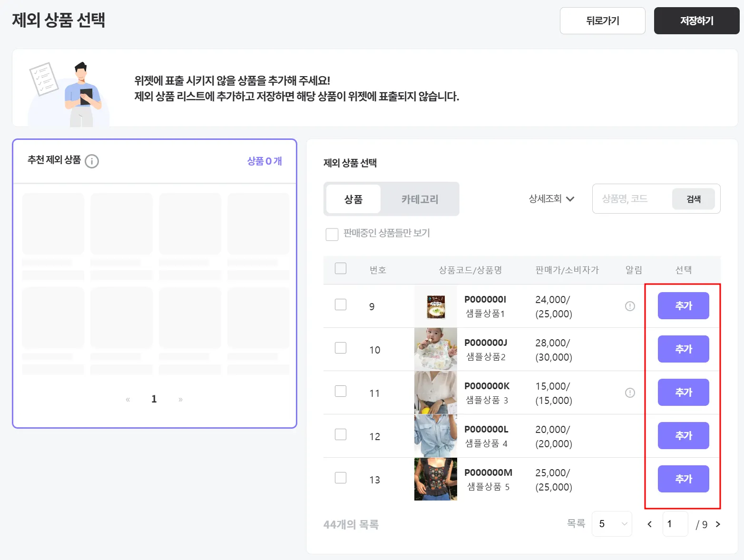This screenshot has width=744, height=560.
Task: Click the 저장하기 button
Action: pos(697,20)
